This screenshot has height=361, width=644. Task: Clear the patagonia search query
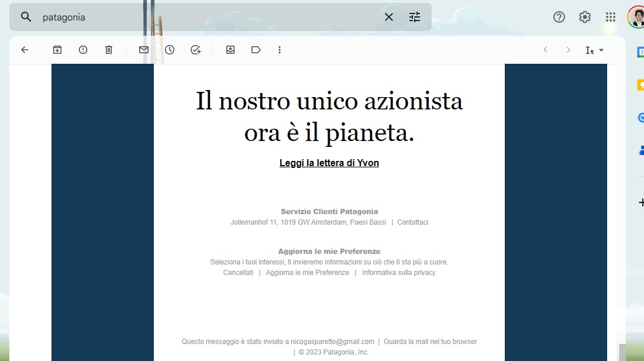point(388,17)
